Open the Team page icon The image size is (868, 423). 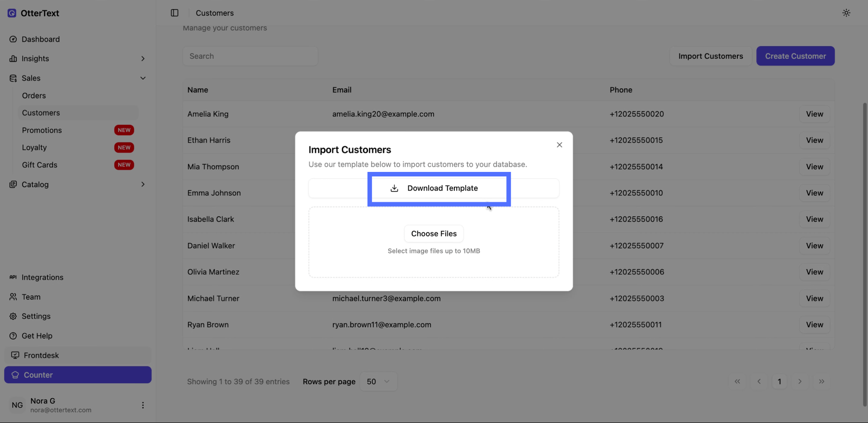point(13,297)
